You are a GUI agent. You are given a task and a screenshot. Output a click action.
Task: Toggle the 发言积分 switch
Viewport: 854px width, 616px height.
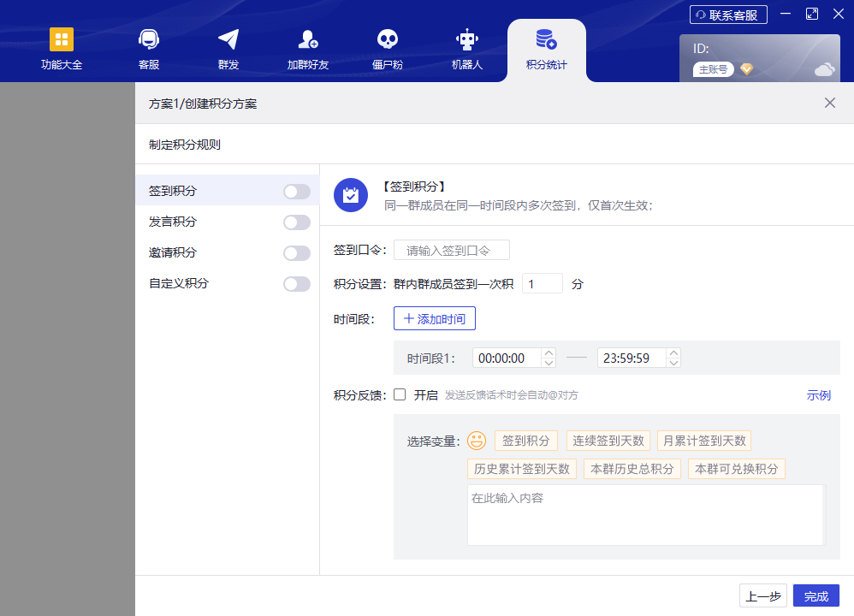point(297,222)
